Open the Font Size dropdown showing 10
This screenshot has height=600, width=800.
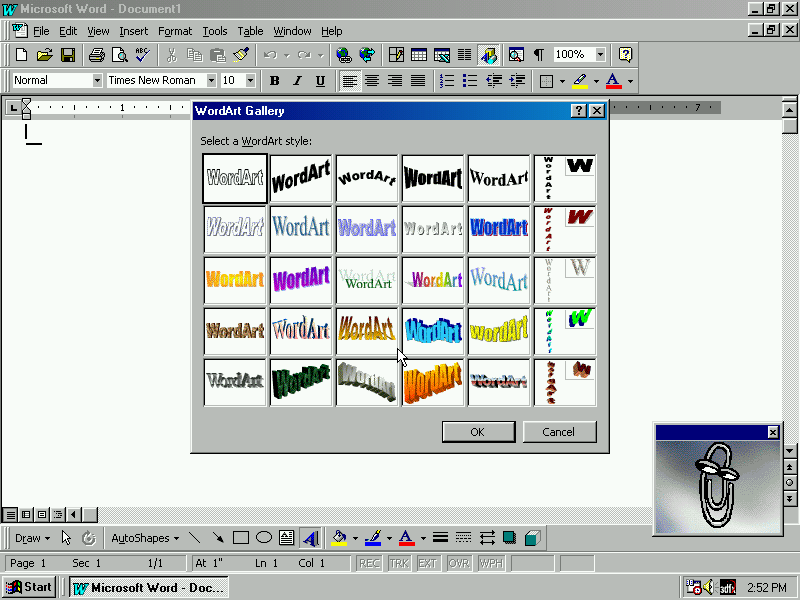click(x=250, y=81)
